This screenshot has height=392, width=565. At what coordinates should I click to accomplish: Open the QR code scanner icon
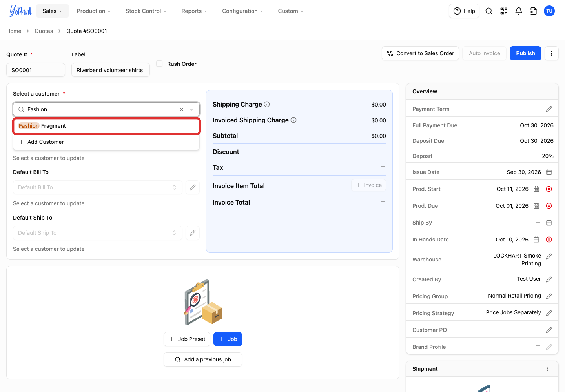tap(504, 11)
